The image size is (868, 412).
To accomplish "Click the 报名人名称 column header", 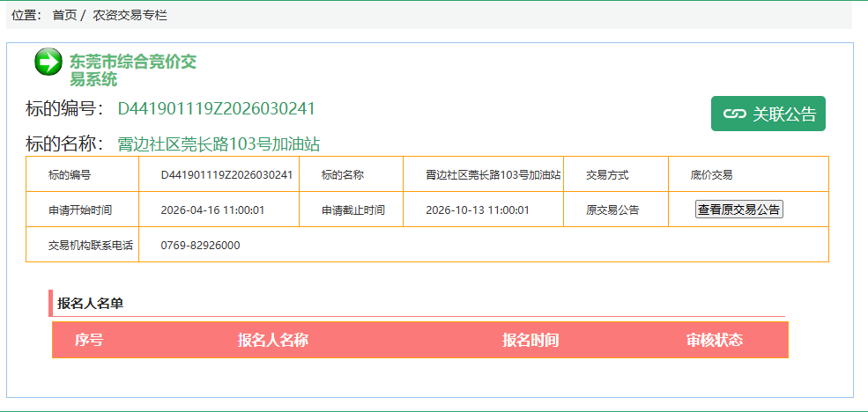I will [x=272, y=340].
